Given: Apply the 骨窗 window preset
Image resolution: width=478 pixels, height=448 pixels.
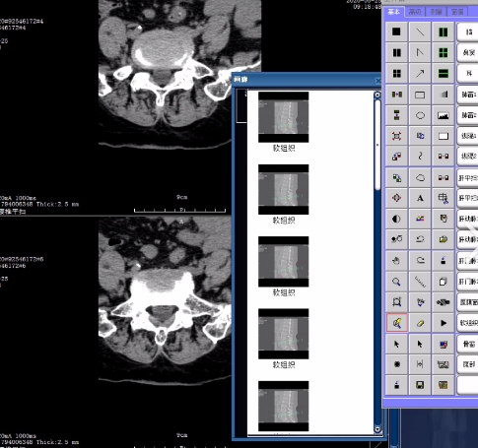Looking at the screenshot, I should [468, 345].
